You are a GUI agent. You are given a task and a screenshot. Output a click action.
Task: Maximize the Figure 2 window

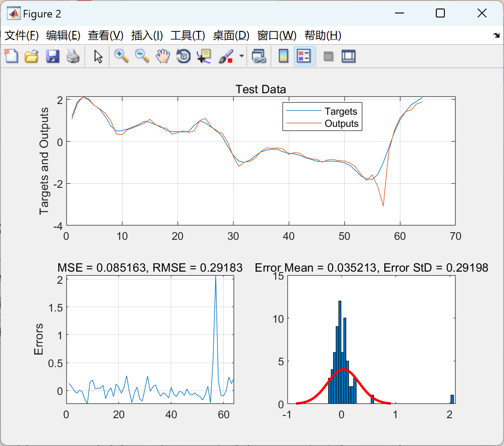coord(440,13)
